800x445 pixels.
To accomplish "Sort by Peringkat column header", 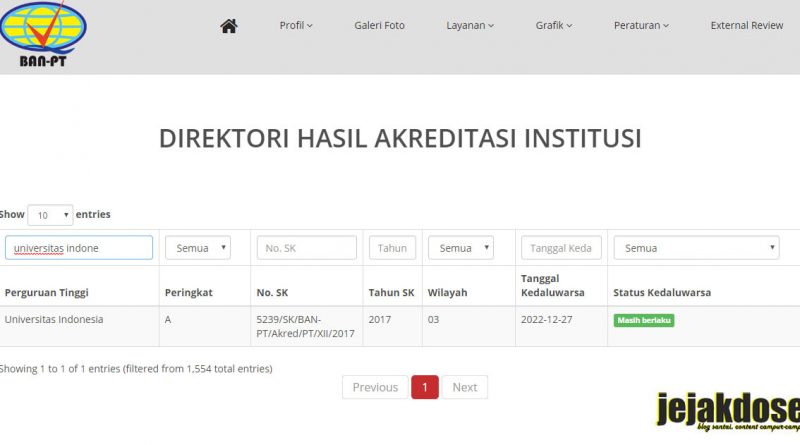I will (x=188, y=292).
